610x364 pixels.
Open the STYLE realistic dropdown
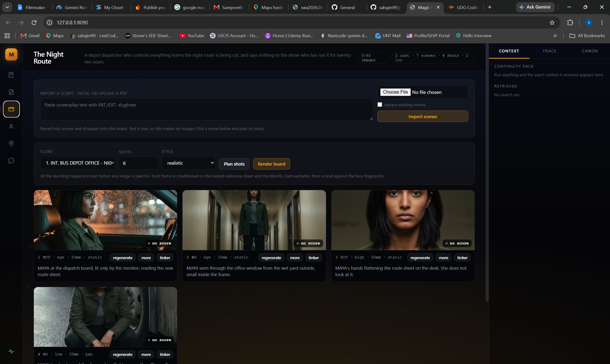188,163
